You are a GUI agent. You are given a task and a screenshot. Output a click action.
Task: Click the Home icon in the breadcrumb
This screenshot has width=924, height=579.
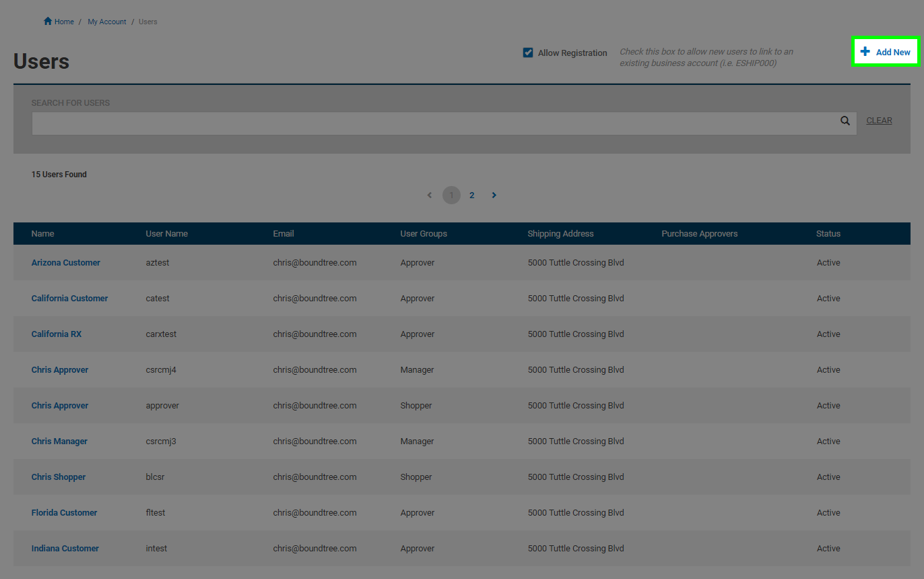coord(46,21)
